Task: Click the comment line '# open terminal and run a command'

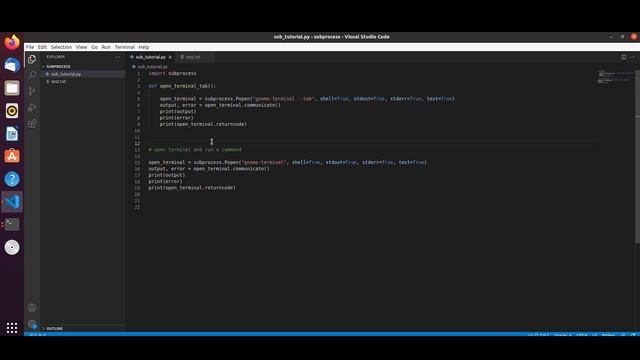Action: coord(195,150)
